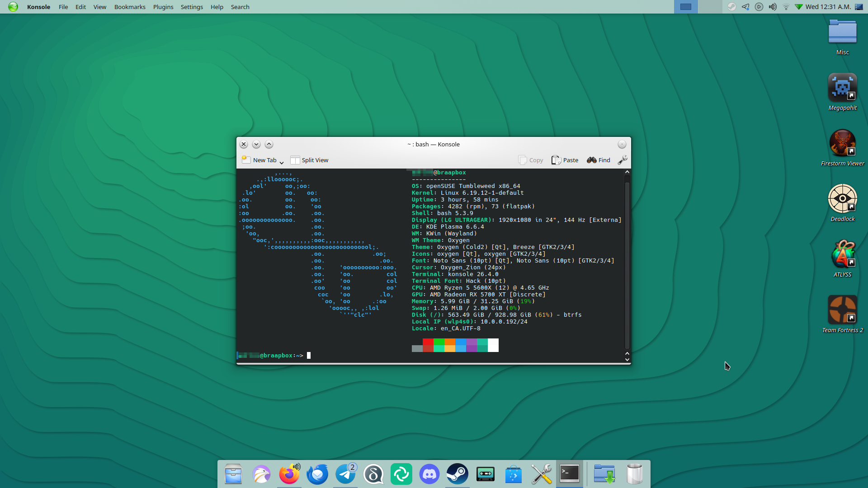Click the wrench configure icon in Konsole
Viewport: 868px width, 488px height.
[x=623, y=160]
